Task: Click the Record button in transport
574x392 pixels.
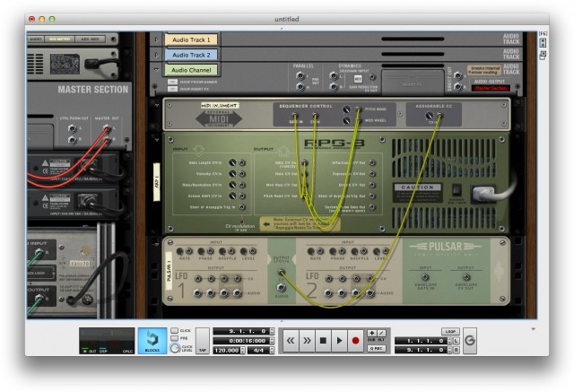Action: tap(355, 341)
